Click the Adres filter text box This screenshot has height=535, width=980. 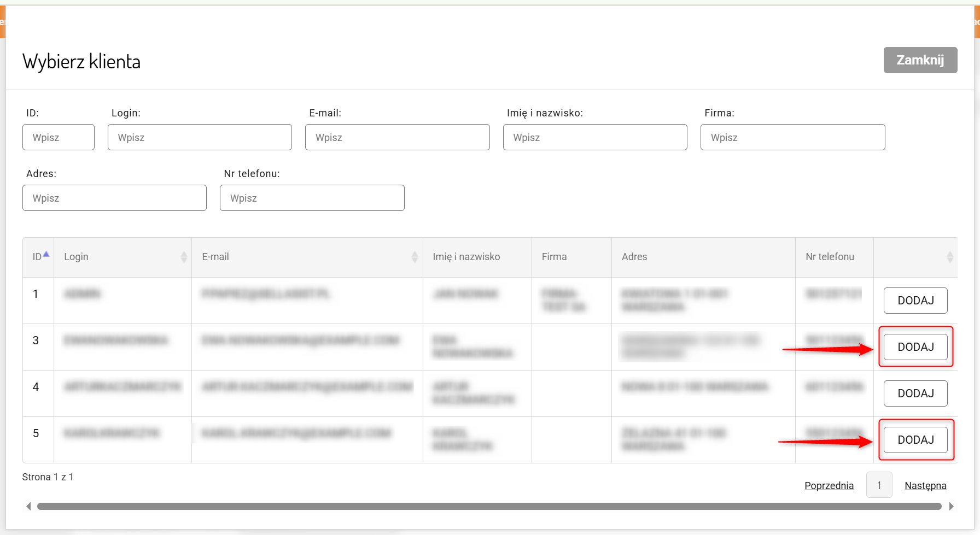point(114,198)
